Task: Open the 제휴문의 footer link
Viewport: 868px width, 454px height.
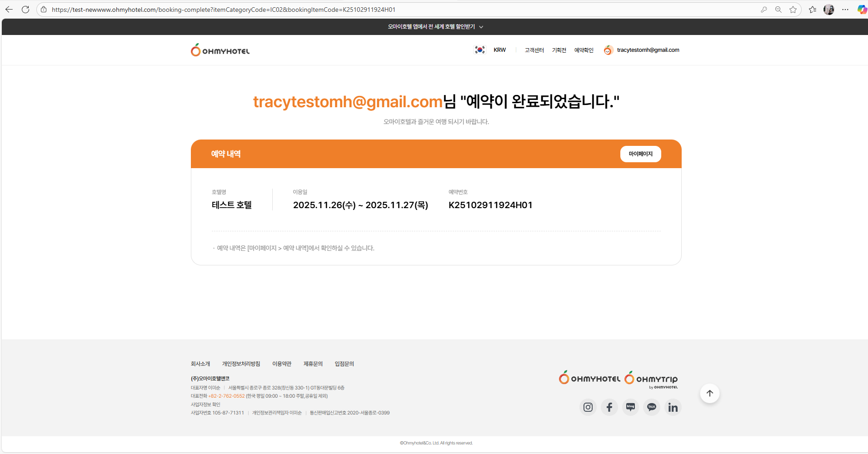Action: tap(313, 364)
